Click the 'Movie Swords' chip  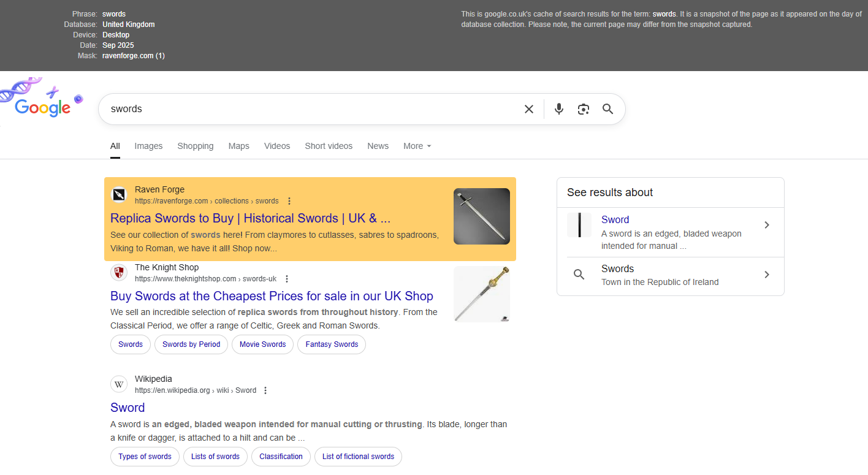tap(263, 344)
